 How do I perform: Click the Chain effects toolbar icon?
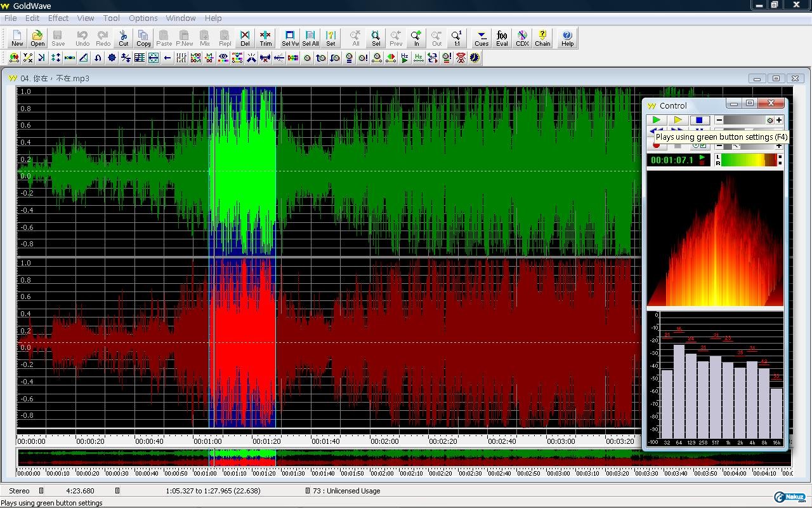[542, 38]
